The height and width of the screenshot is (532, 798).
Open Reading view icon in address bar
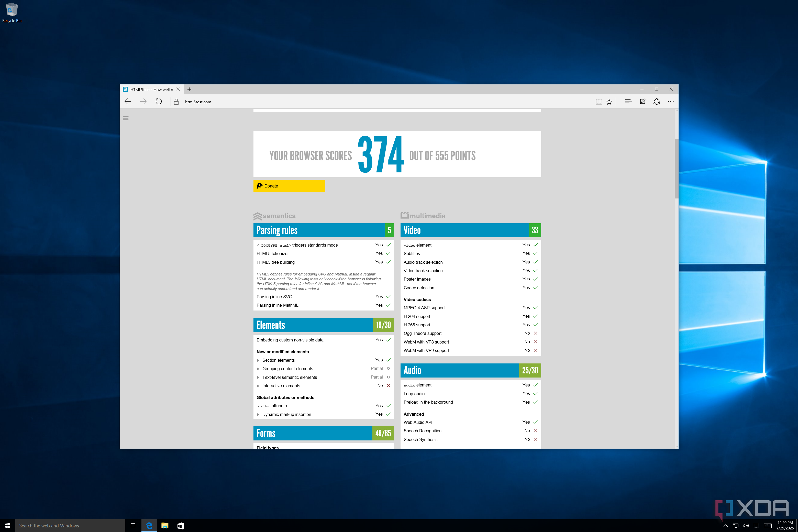598,102
